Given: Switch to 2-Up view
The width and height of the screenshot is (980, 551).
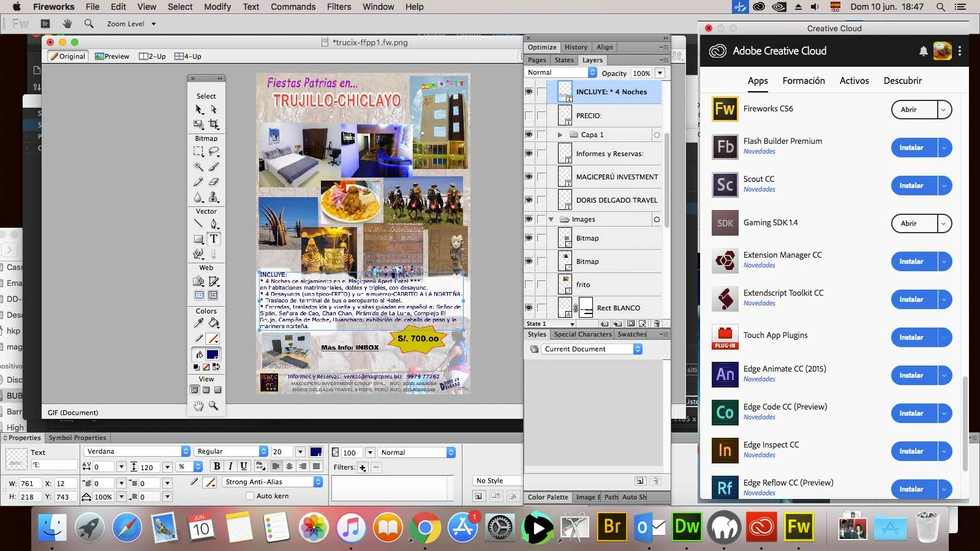Looking at the screenshot, I should 153,56.
